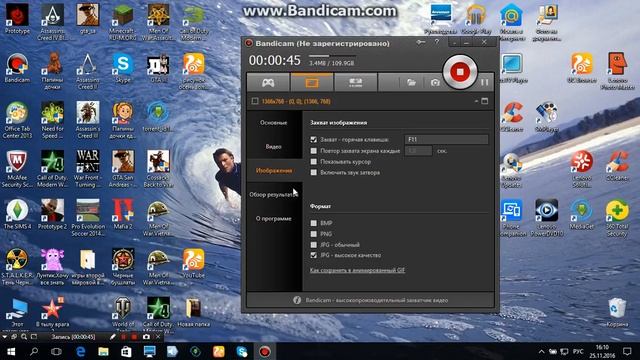The height and width of the screenshot is (360, 640).
Task: Open the О программе section
Action: [x=274, y=219]
